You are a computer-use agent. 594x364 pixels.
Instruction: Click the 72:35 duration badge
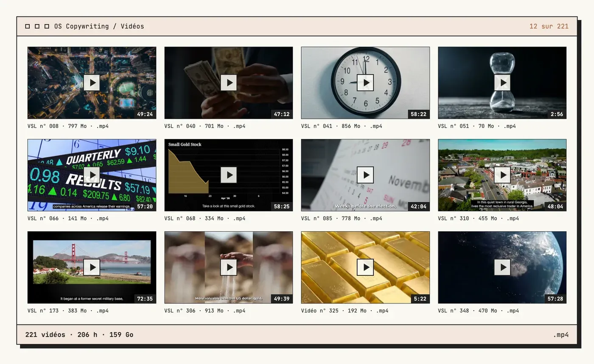[x=145, y=299]
